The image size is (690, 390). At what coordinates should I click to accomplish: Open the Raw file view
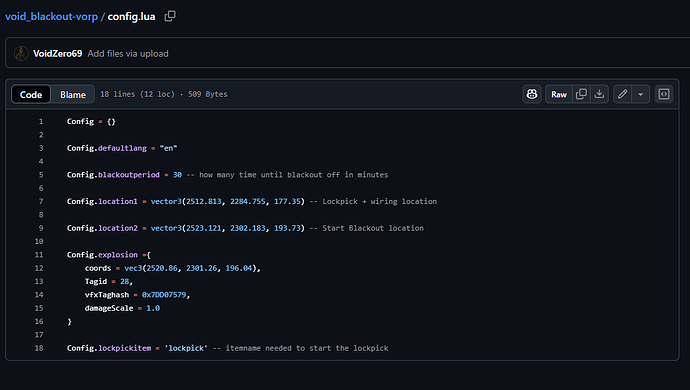coord(559,94)
